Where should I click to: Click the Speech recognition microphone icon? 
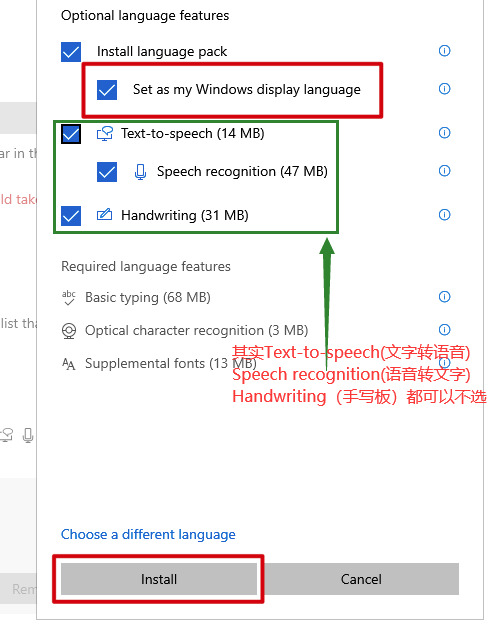pos(140,171)
